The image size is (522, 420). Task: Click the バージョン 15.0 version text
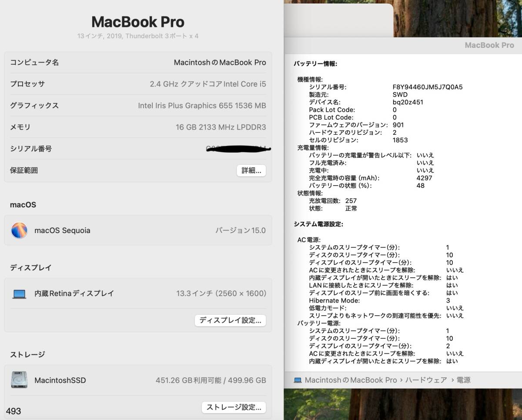(x=241, y=230)
